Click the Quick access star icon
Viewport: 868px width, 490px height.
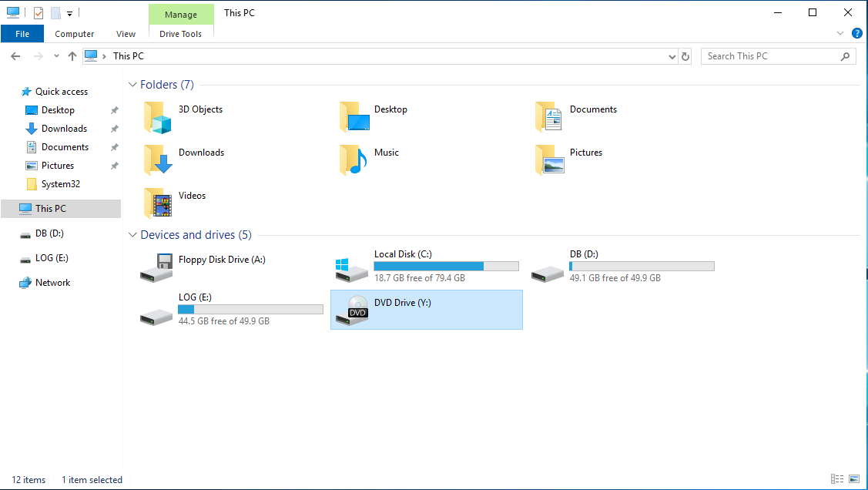[x=25, y=92]
